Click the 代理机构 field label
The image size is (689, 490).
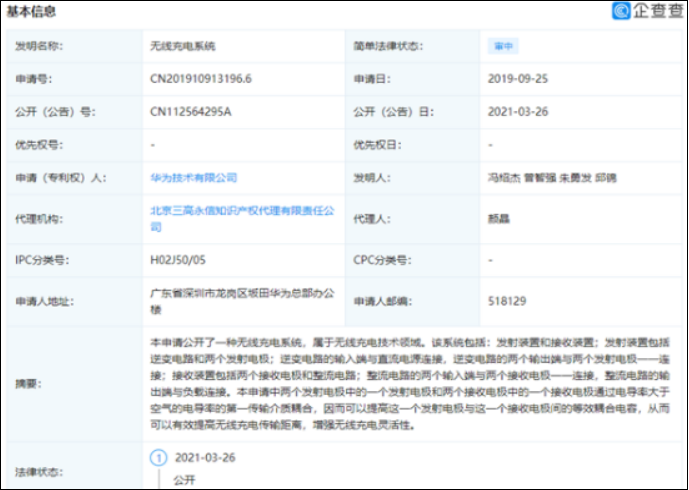39,219
